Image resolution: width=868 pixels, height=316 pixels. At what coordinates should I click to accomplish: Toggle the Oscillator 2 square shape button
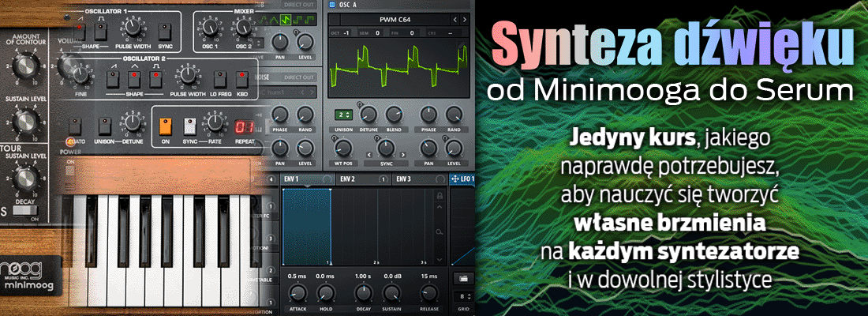155,81
